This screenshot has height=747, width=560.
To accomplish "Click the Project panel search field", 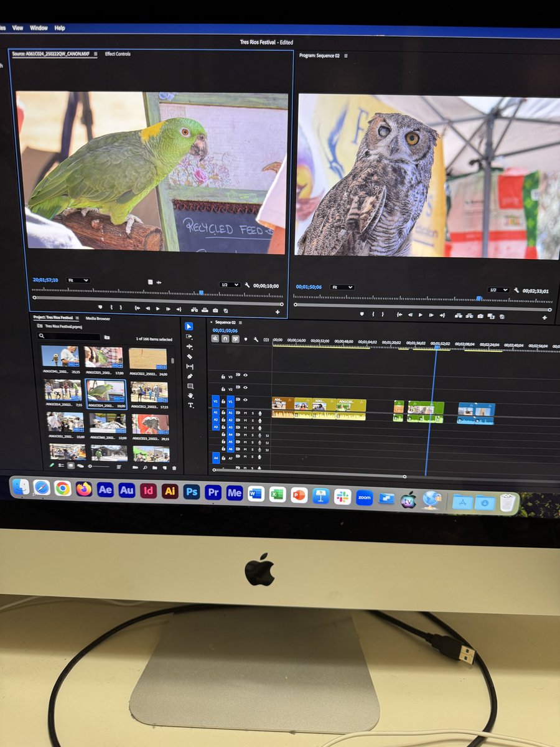I will click(68, 336).
